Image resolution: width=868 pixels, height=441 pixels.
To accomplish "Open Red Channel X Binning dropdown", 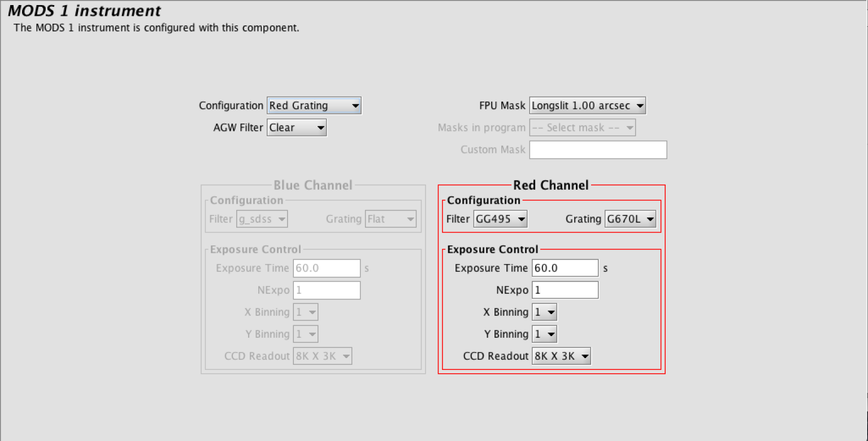I will (544, 312).
